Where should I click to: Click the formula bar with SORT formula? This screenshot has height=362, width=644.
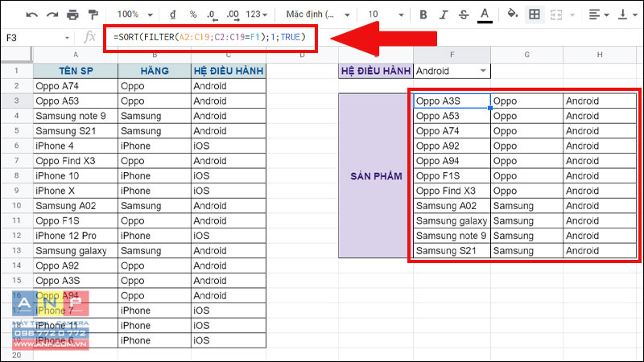[x=210, y=37]
